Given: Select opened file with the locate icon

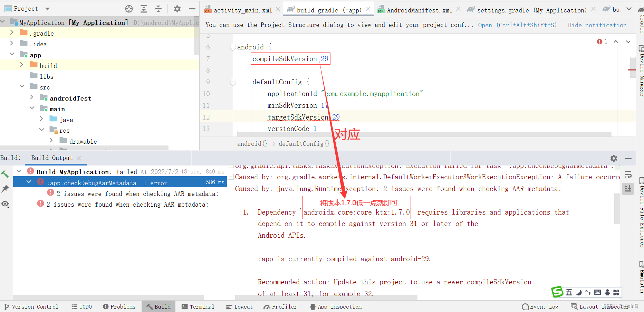Looking at the screenshot, I should pyautogui.click(x=129, y=9).
